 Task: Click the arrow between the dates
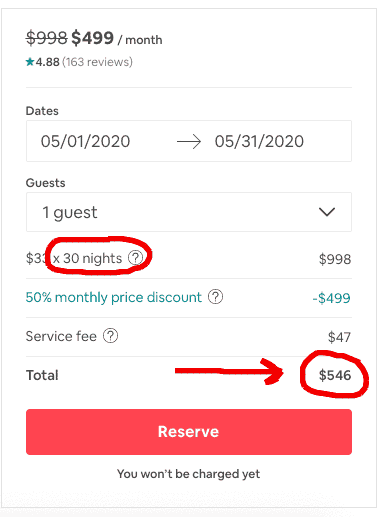pyautogui.click(x=189, y=142)
